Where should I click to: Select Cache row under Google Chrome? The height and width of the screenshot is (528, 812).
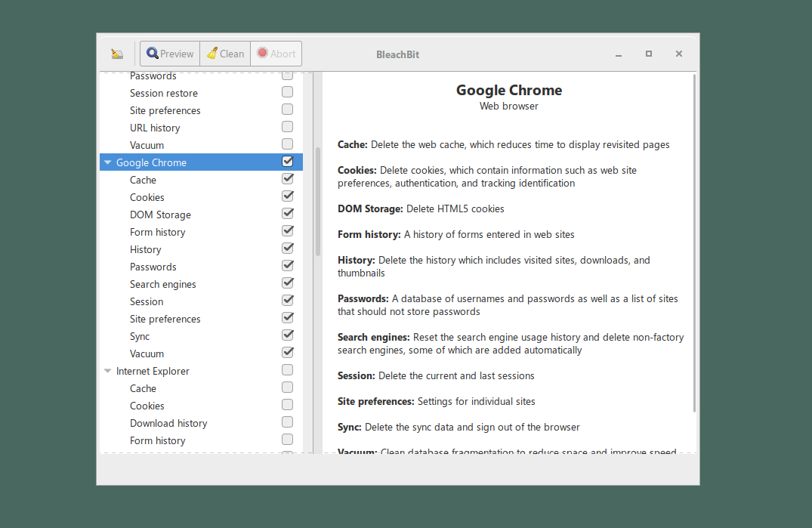tap(201, 180)
